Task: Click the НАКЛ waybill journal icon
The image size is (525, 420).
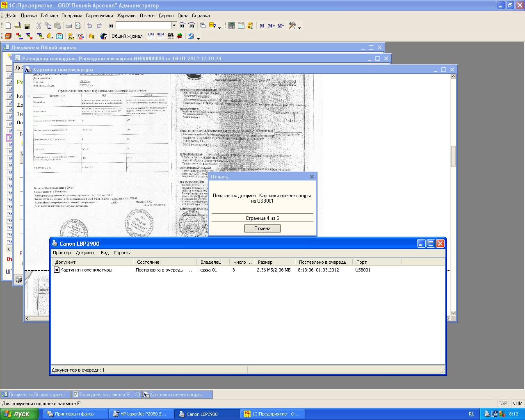Action: tap(161, 36)
